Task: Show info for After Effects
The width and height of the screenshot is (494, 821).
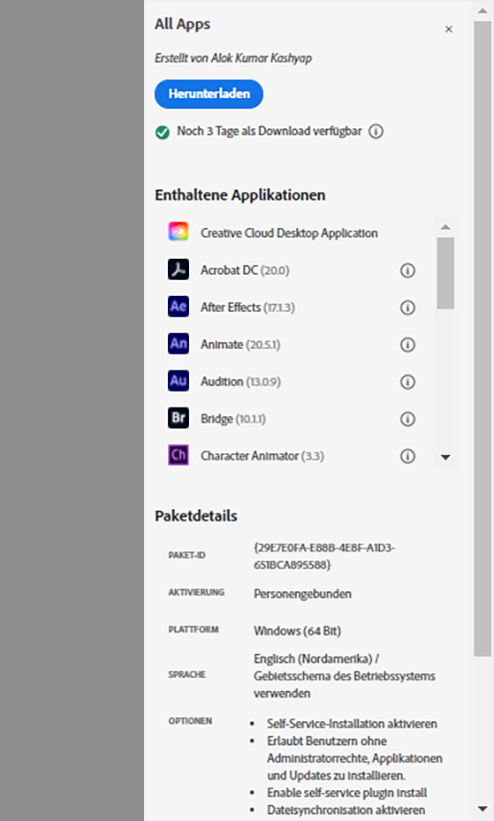Action: click(x=408, y=308)
